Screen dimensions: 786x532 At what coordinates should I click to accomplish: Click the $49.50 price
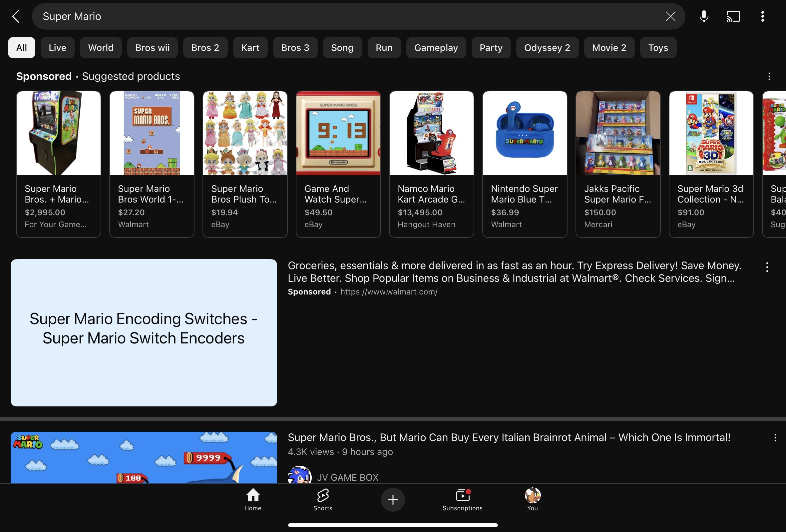coord(318,213)
